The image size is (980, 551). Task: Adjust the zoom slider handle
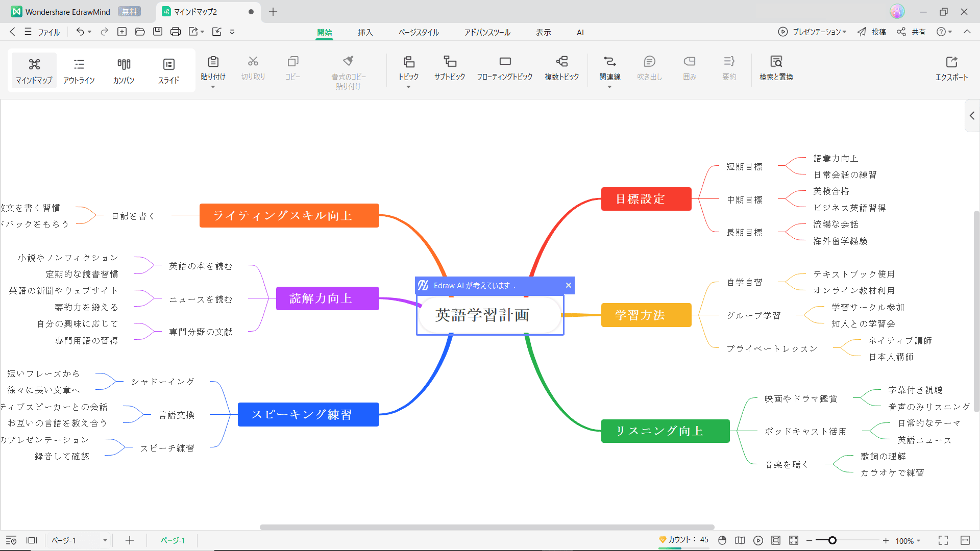pos(832,540)
